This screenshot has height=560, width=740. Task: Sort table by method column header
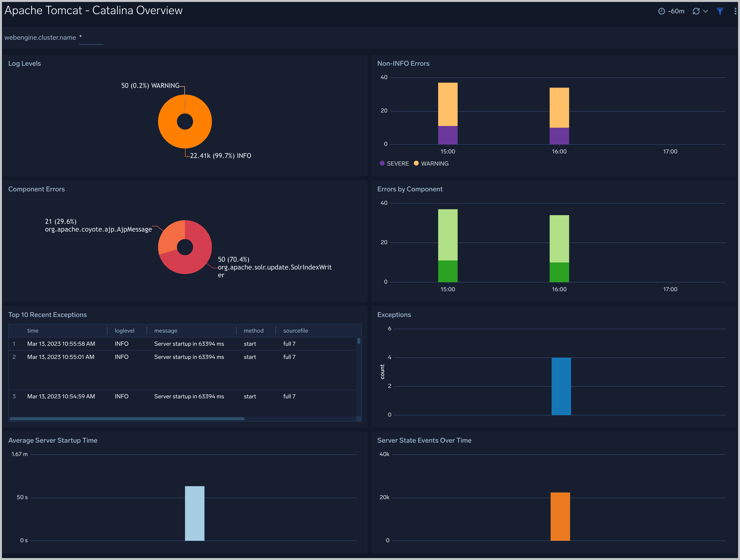pyautogui.click(x=254, y=331)
